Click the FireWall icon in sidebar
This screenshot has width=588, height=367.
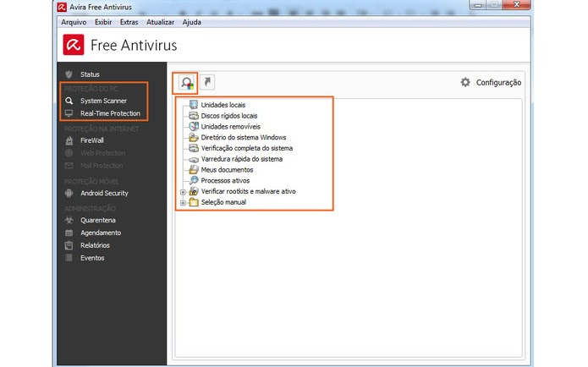click(69, 140)
